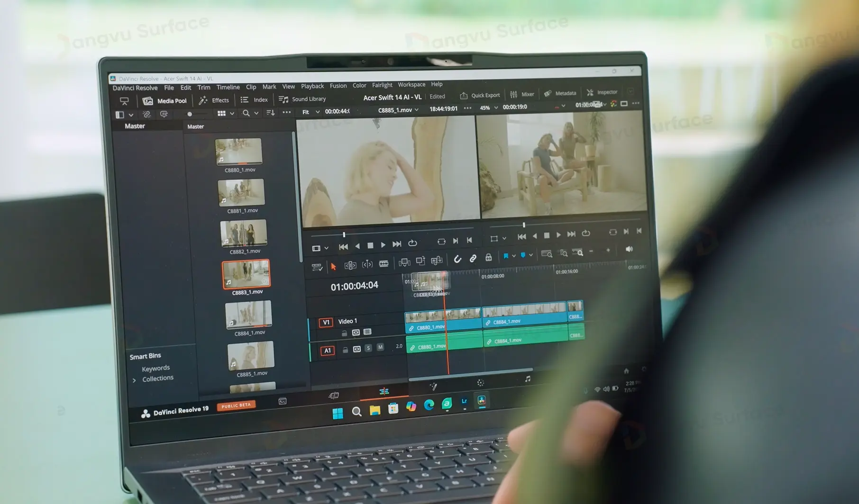Open the Fusion page wand icon
859x504 pixels.
[433, 387]
